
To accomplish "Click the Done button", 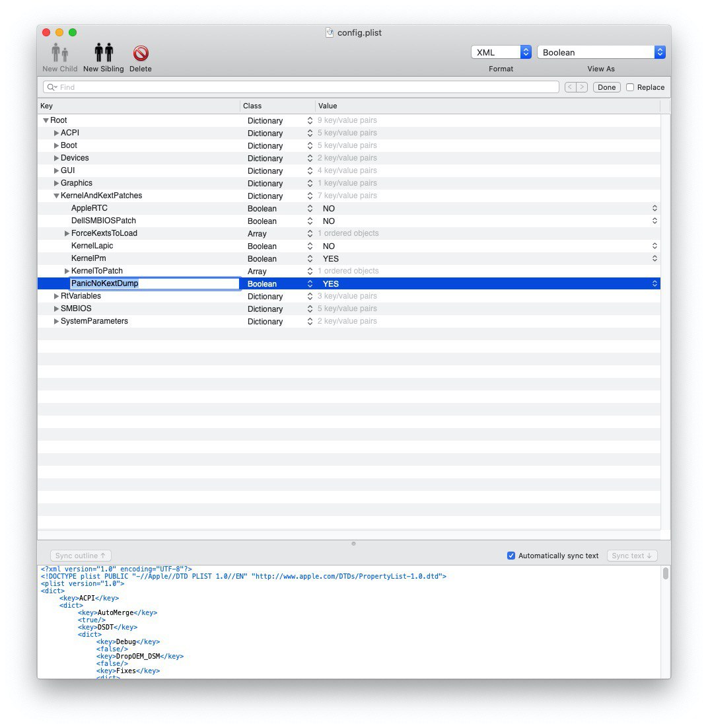I will [606, 87].
